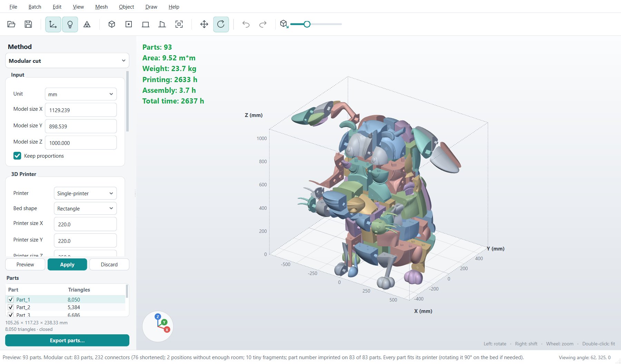Click the Model size X field

[81, 110]
